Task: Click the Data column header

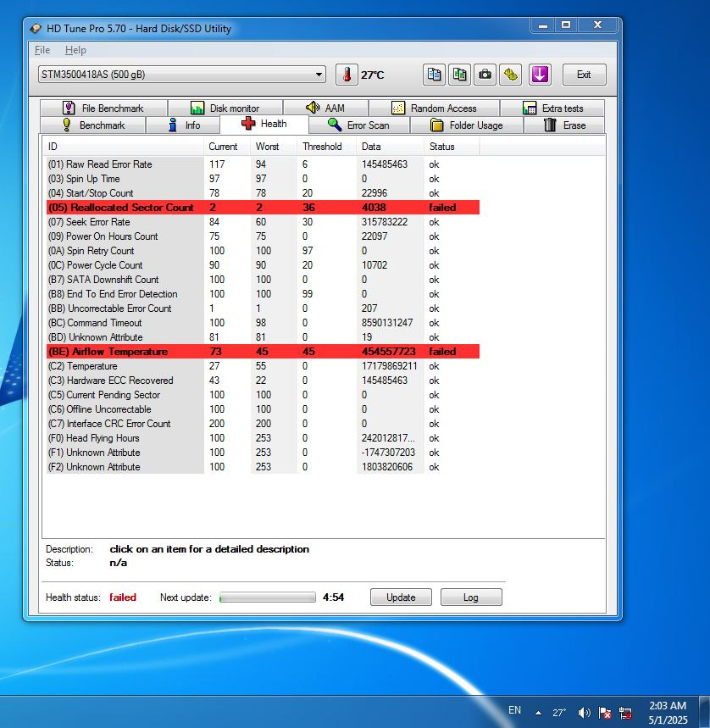Action: (x=390, y=147)
